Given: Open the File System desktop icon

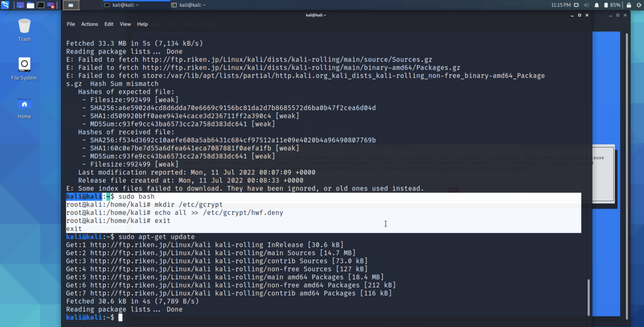Looking at the screenshot, I should coord(24,69).
